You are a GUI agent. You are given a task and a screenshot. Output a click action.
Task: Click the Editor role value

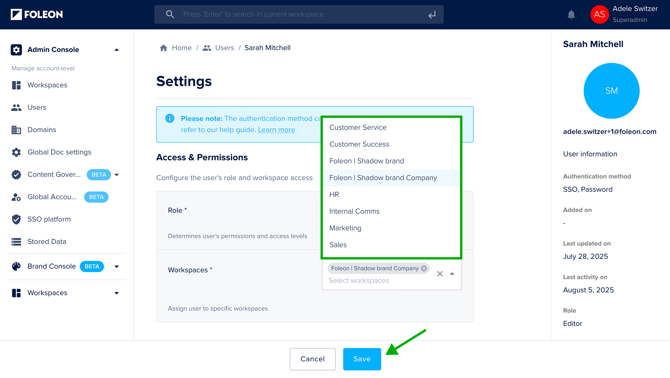tap(573, 324)
